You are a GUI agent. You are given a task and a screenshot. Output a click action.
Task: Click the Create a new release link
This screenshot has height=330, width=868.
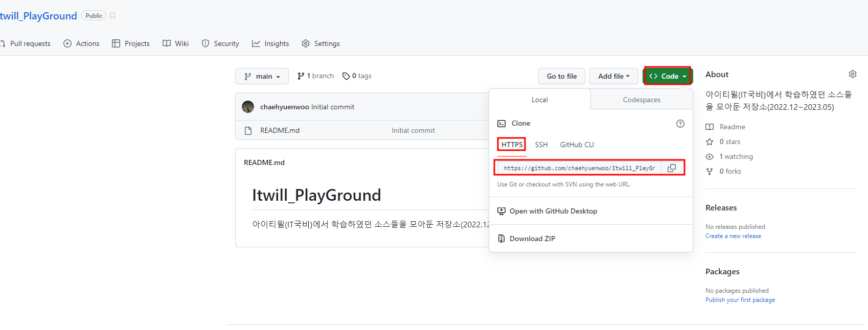pyautogui.click(x=733, y=236)
